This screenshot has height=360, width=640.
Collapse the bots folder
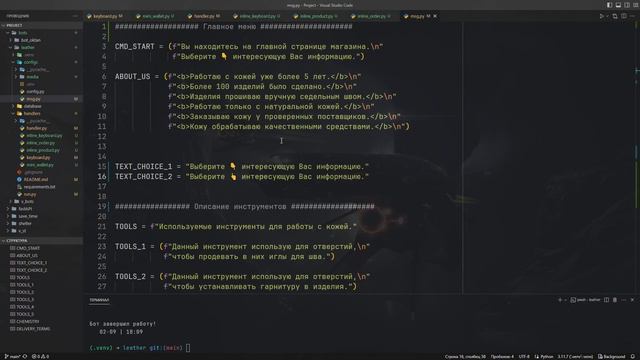click(41, 33)
